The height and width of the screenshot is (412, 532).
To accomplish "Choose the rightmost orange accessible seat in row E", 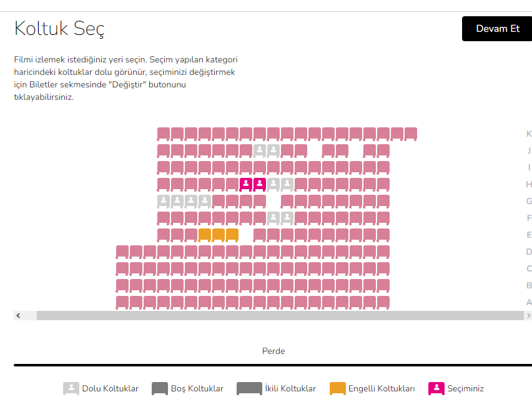I will coord(232,235).
